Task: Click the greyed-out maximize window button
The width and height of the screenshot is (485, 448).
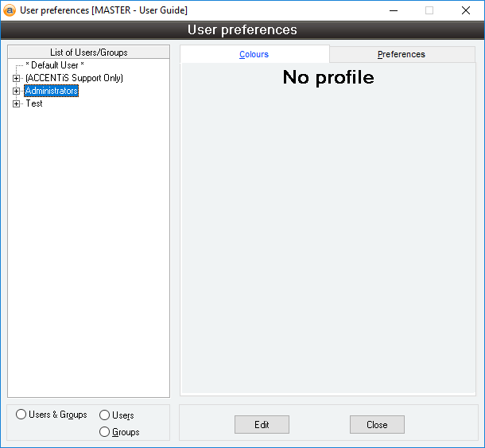Action: click(429, 10)
